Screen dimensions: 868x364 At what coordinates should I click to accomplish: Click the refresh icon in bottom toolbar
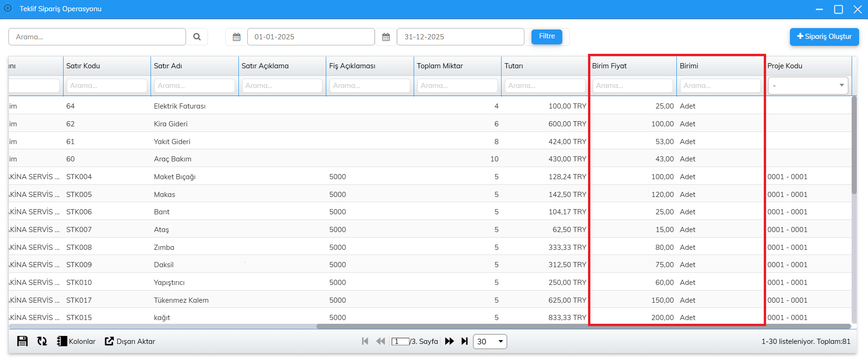[x=42, y=341]
